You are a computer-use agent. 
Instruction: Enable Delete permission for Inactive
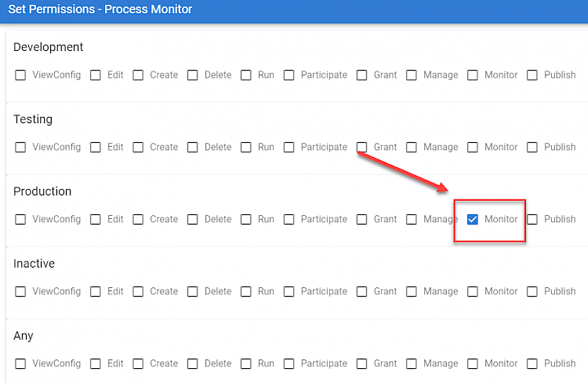click(193, 291)
